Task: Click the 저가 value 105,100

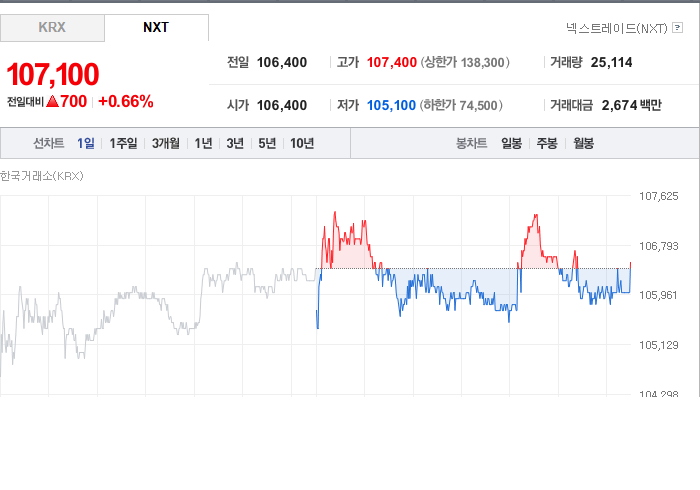Action: click(391, 105)
